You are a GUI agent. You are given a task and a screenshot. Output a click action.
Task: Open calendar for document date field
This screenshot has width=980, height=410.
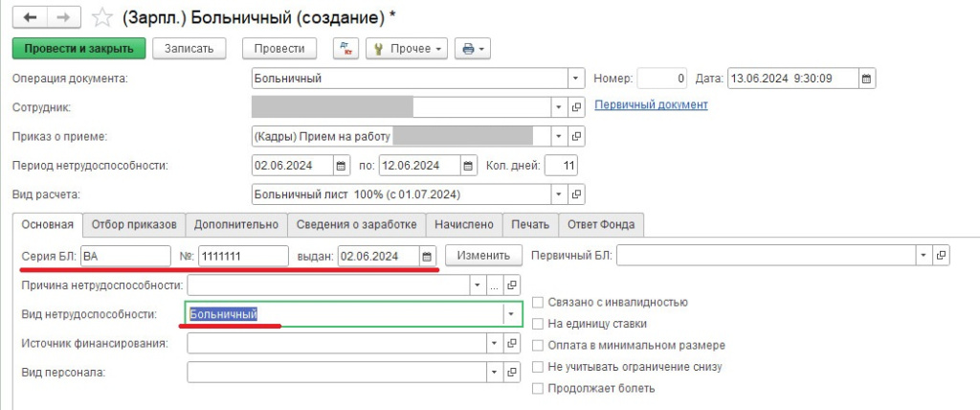(x=866, y=79)
